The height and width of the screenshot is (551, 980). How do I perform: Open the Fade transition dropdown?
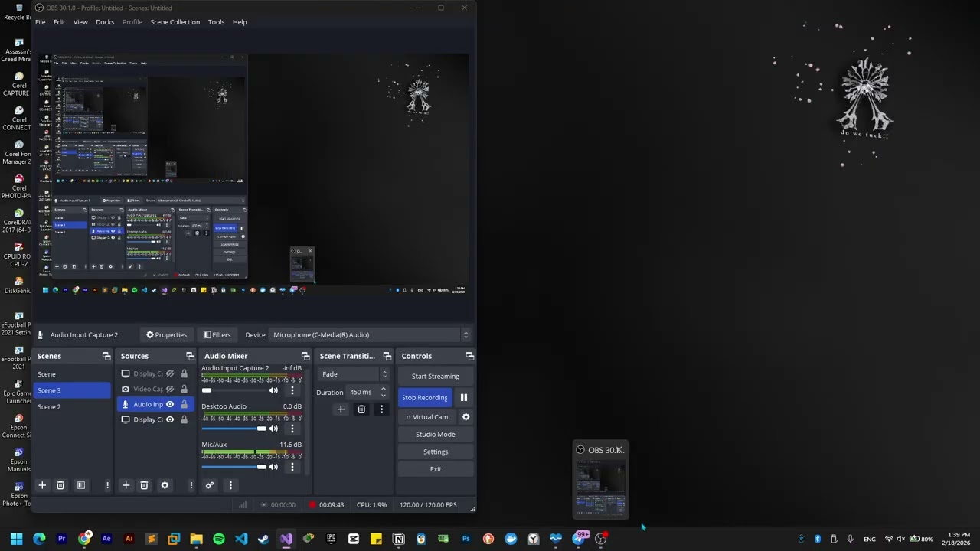point(353,374)
